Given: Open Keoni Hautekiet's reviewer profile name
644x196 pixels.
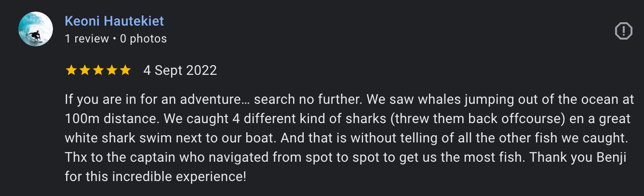Looking at the screenshot, I should coord(114,21).
